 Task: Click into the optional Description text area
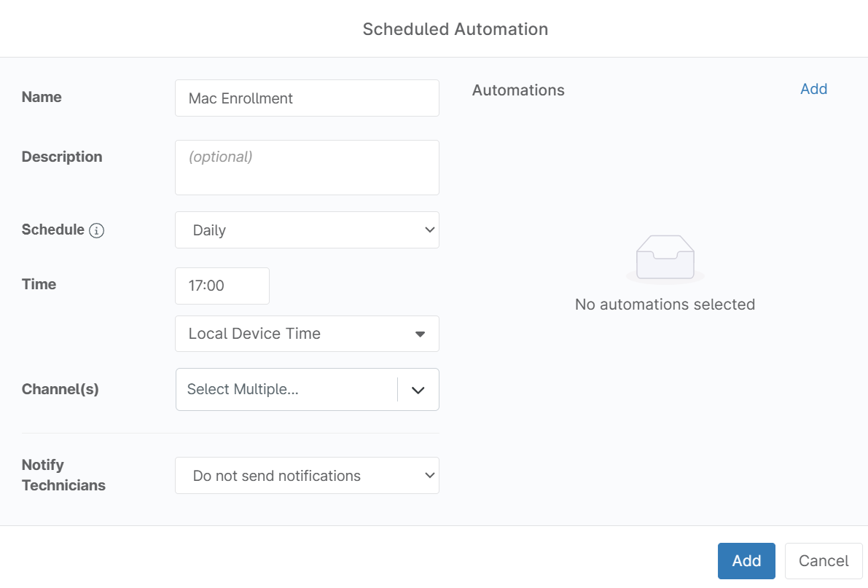point(308,167)
